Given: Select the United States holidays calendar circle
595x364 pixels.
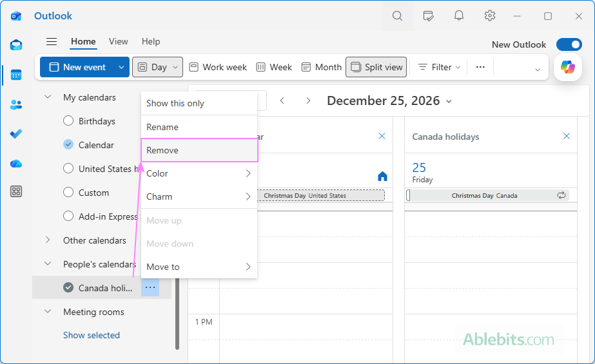Looking at the screenshot, I should pyautogui.click(x=68, y=168).
